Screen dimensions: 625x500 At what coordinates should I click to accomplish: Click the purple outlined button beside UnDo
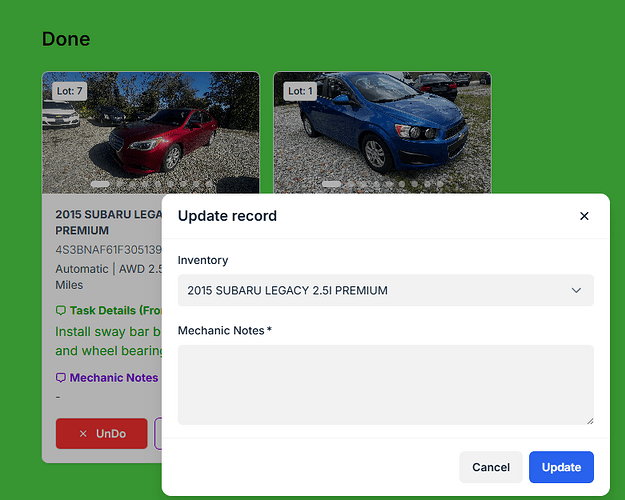tap(158, 434)
